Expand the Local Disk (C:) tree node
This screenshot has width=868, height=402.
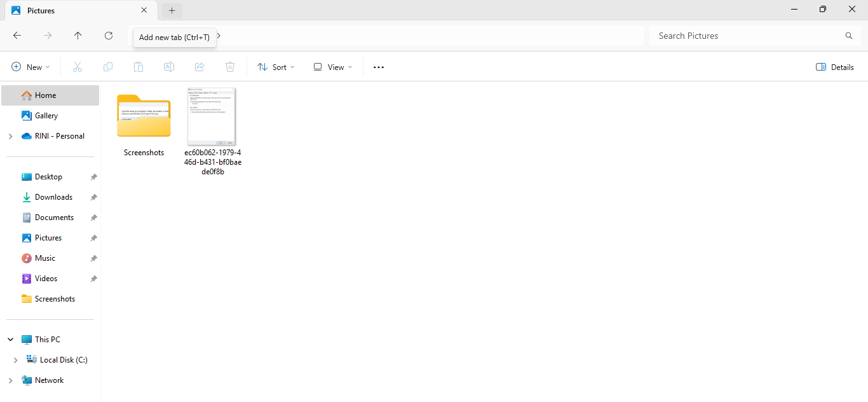coord(15,360)
